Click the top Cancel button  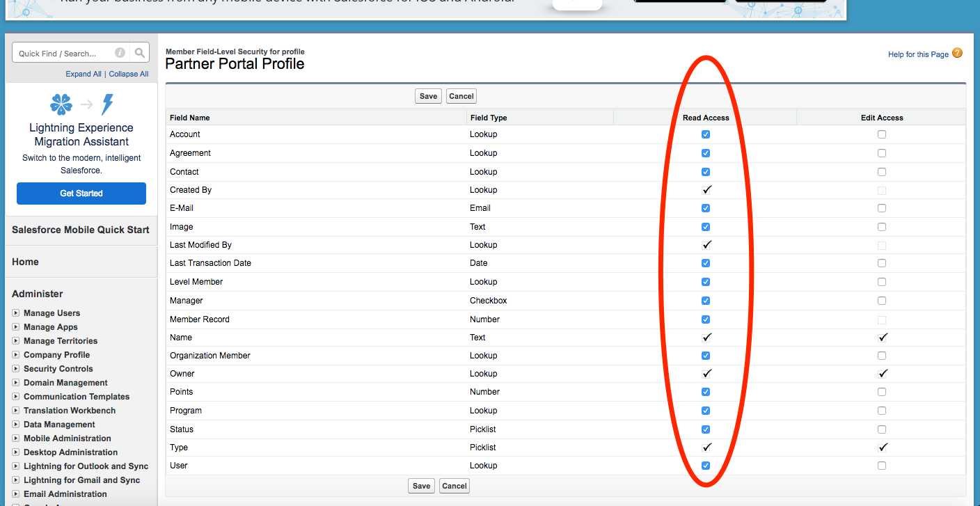(461, 96)
